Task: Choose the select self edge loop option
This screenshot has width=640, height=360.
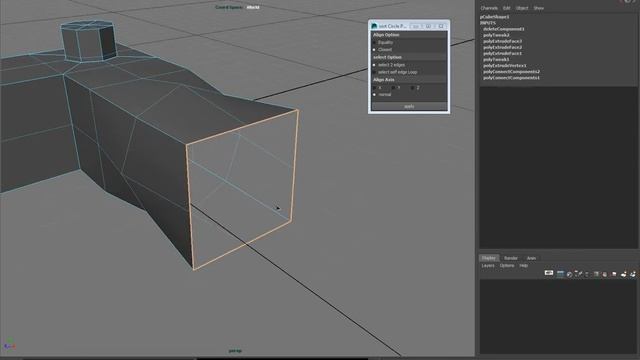Action: click(x=374, y=72)
